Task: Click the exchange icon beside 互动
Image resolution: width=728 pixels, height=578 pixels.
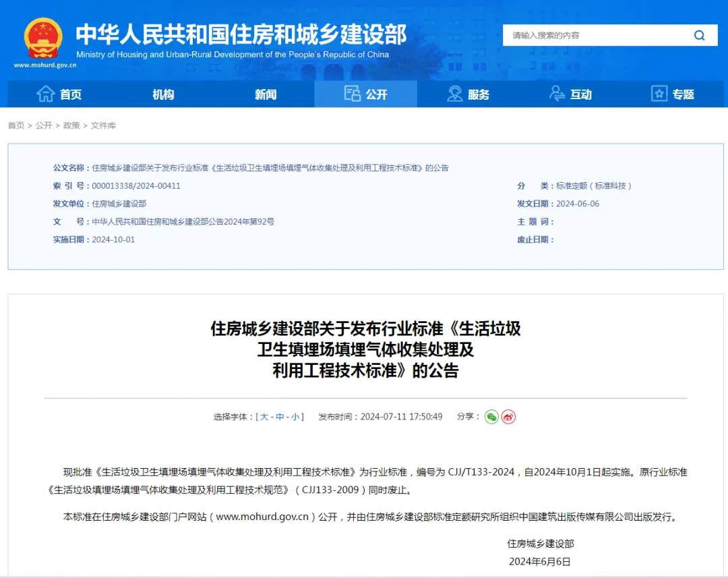Action: pos(557,94)
